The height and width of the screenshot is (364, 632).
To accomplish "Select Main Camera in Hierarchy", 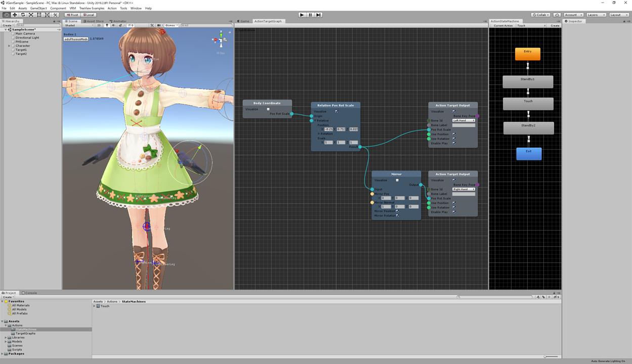I will point(25,34).
